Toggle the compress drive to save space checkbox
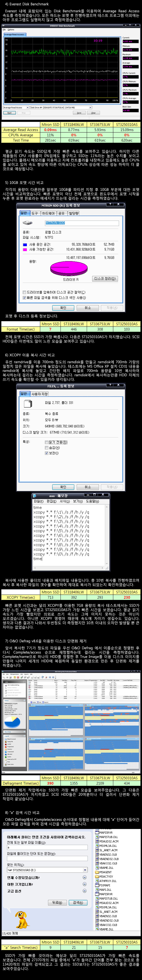 pos(24,292)
